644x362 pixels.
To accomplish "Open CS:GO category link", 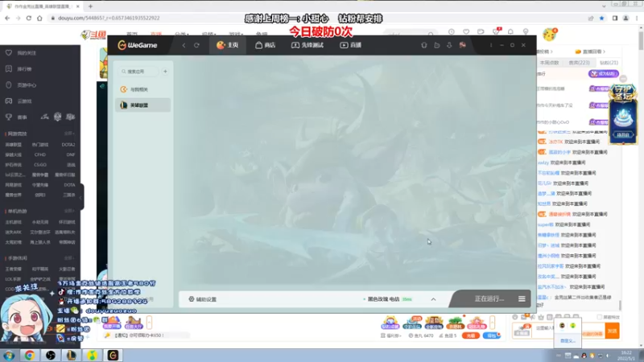I will 40,165.
